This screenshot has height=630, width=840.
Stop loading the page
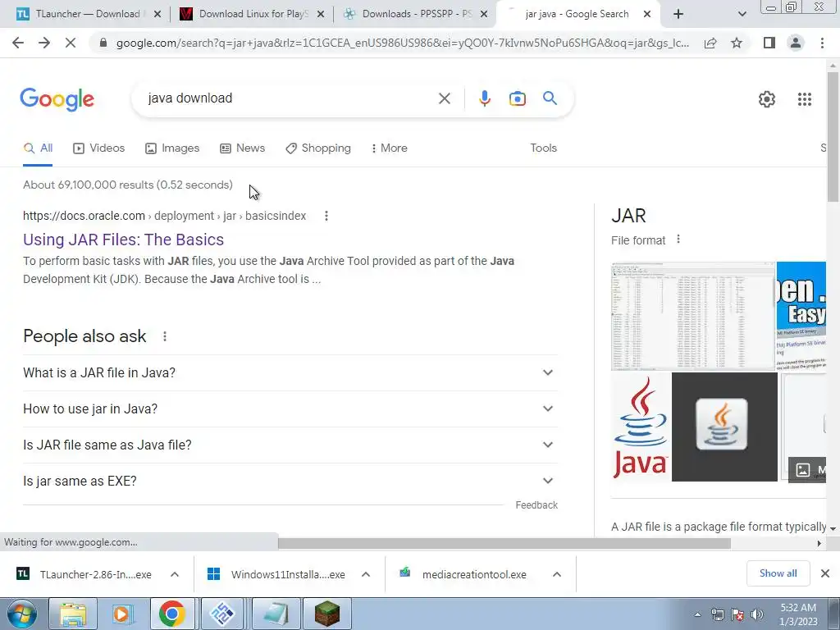point(71,43)
